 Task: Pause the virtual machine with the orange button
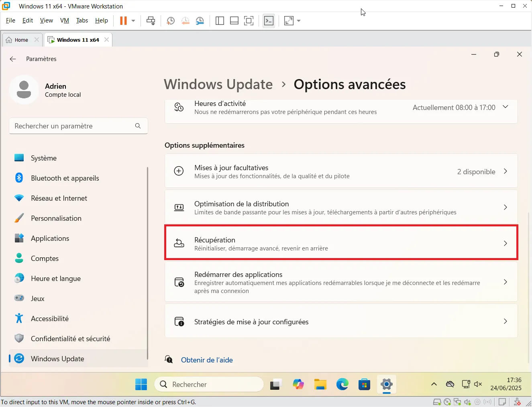(x=123, y=20)
